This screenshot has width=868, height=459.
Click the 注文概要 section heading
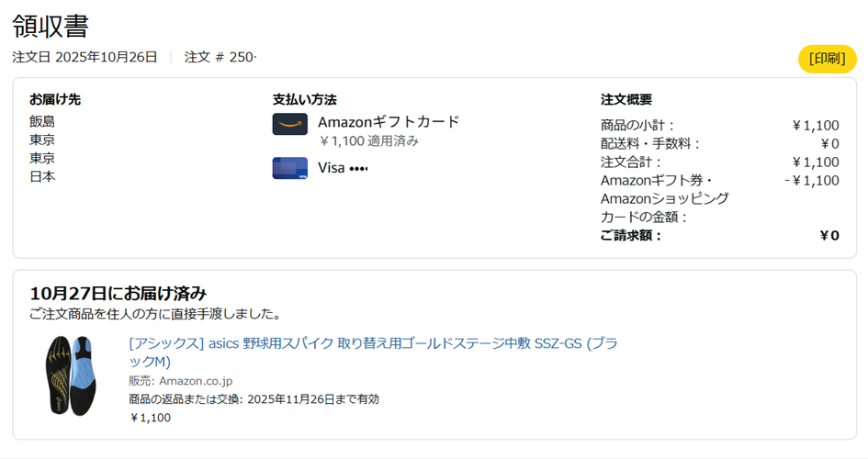626,99
